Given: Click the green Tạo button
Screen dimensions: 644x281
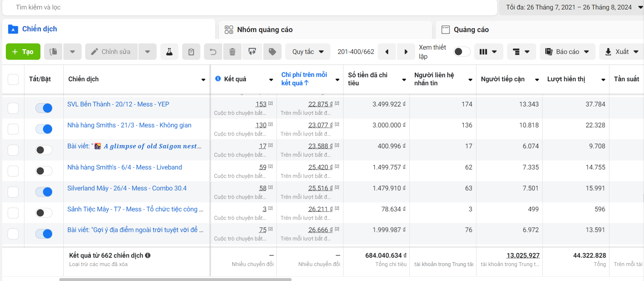Looking at the screenshot, I should (23, 52).
